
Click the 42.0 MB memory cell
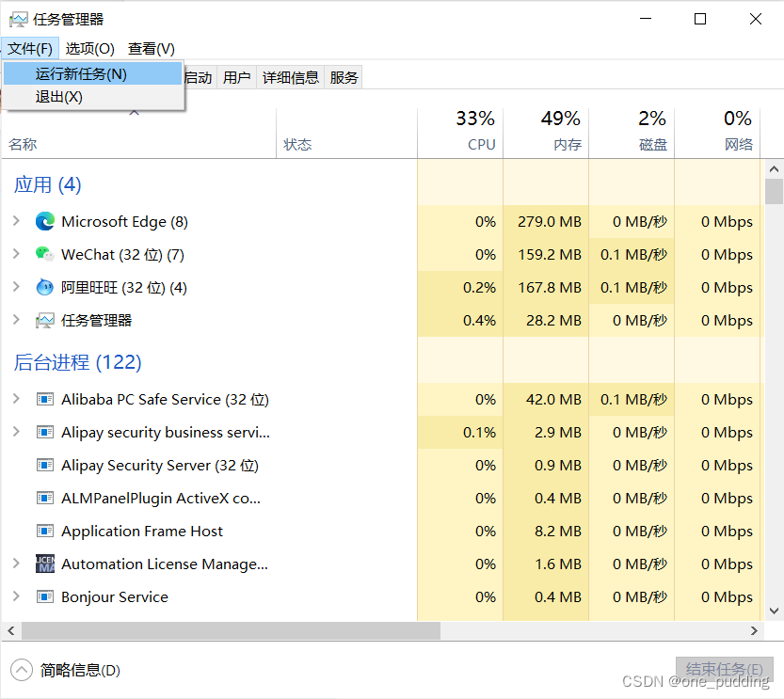546,399
